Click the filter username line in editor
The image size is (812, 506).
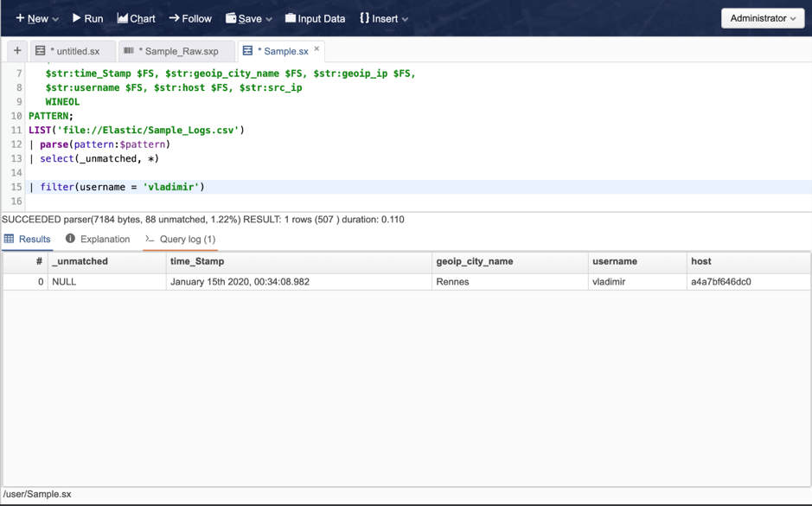point(121,187)
